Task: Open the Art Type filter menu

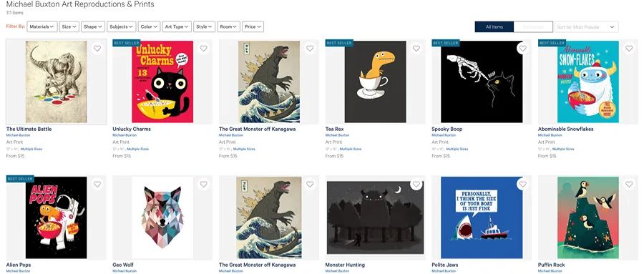Action: [177, 26]
